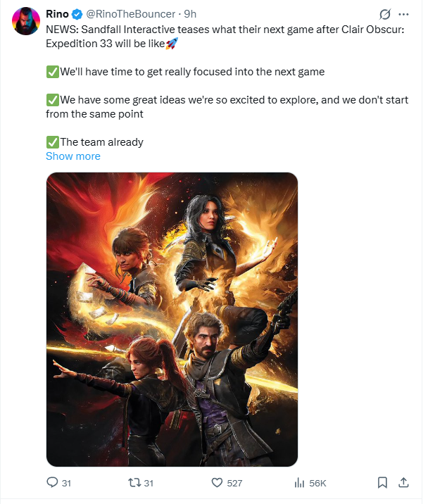
Task: Expand tweet text with Show more
Action: point(73,156)
